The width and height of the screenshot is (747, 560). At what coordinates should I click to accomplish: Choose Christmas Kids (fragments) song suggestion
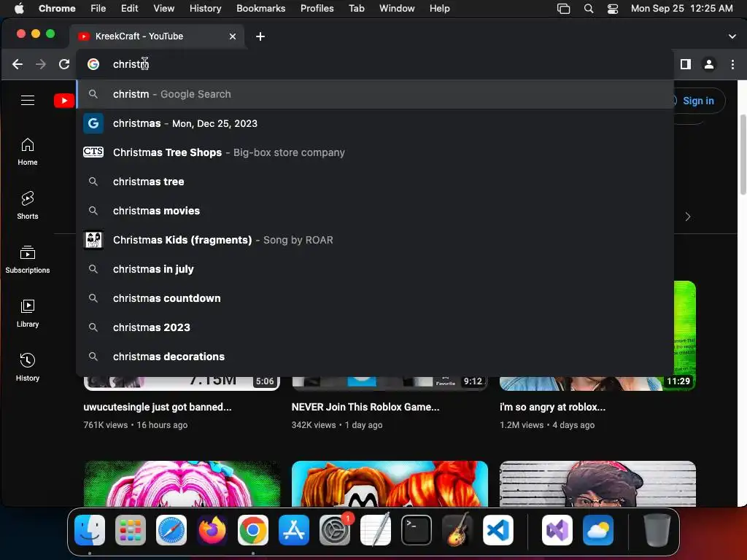375,240
